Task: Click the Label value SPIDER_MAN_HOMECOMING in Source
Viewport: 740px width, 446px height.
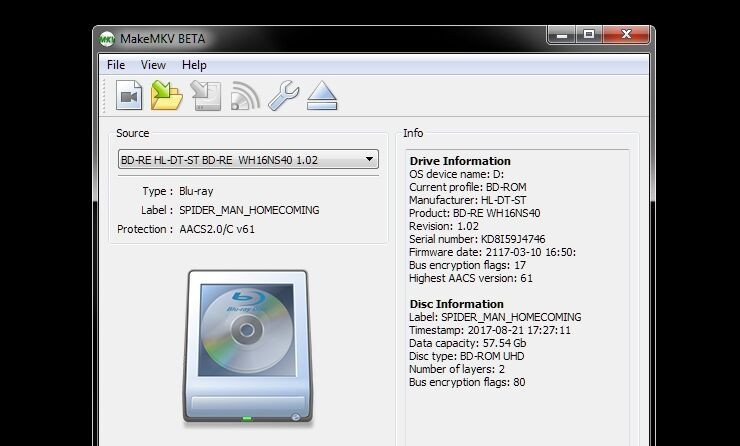Action: pyautogui.click(x=249, y=210)
